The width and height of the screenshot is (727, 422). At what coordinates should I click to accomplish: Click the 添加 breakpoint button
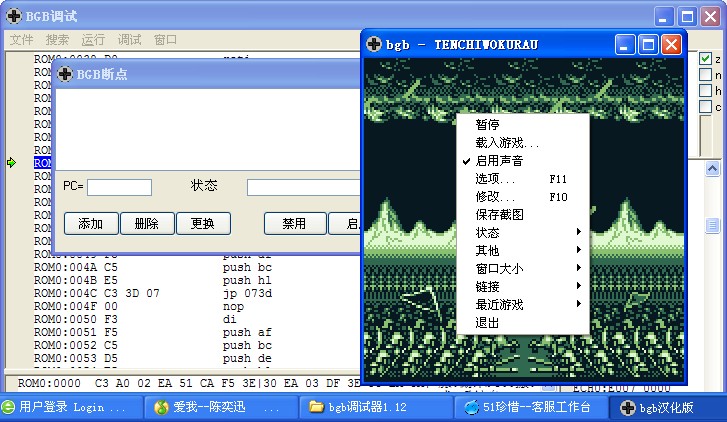pos(91,224)
